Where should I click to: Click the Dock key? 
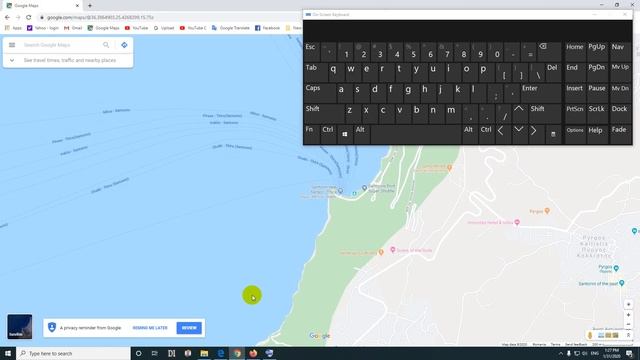click(x=620, y=113)
